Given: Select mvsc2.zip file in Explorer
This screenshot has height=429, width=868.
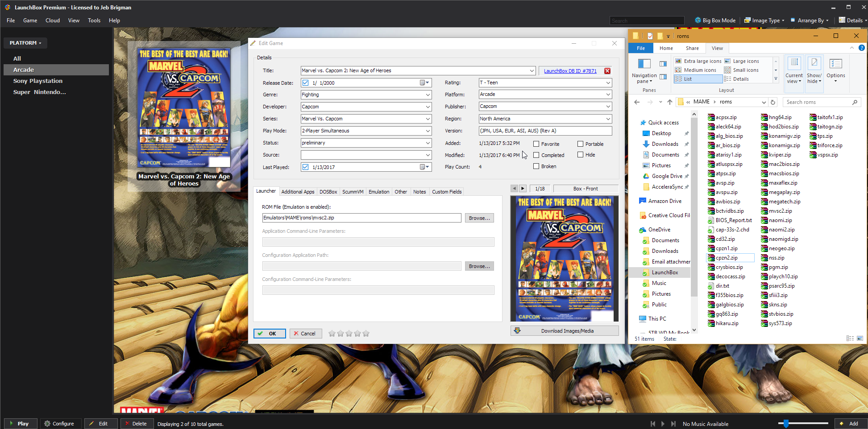Looking at the screenshot, I should point(777,211).
